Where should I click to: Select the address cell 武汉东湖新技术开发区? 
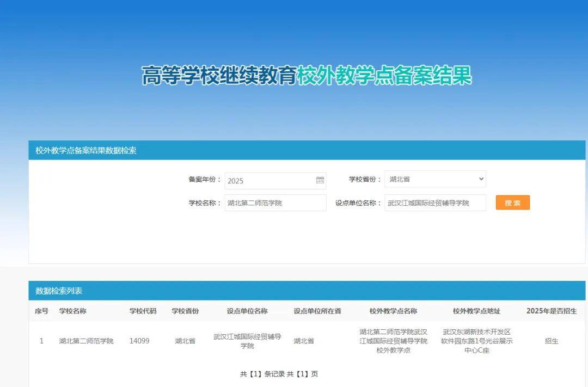tap(476, 341)
